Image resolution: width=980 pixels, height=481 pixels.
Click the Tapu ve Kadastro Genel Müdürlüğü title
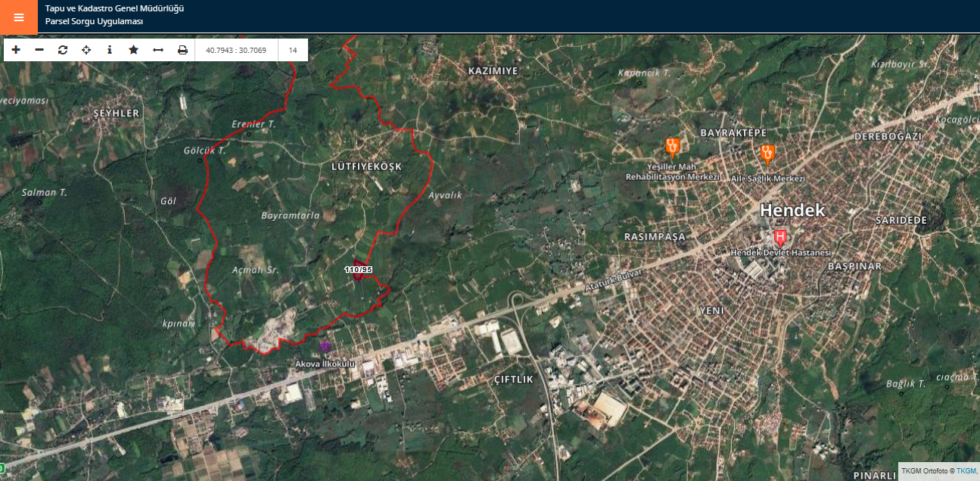[x=114, y=8]
